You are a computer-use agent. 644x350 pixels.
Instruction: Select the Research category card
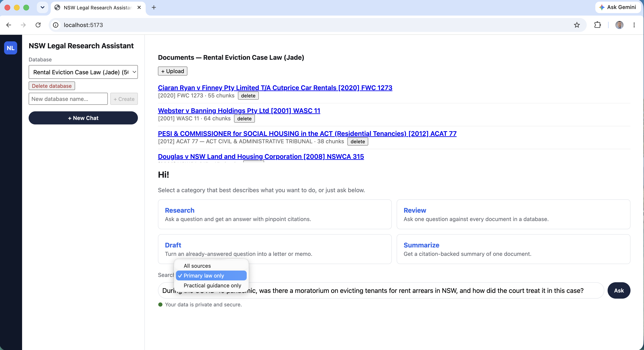(275, 214)
